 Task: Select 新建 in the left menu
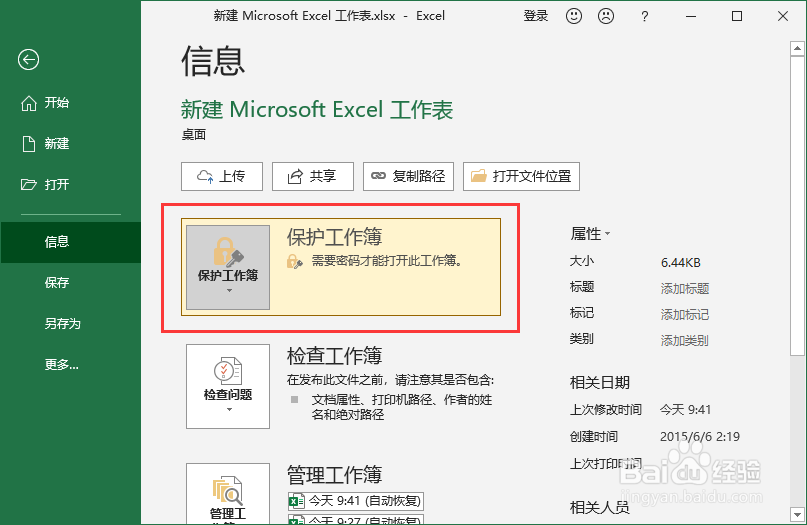[71, 144]
